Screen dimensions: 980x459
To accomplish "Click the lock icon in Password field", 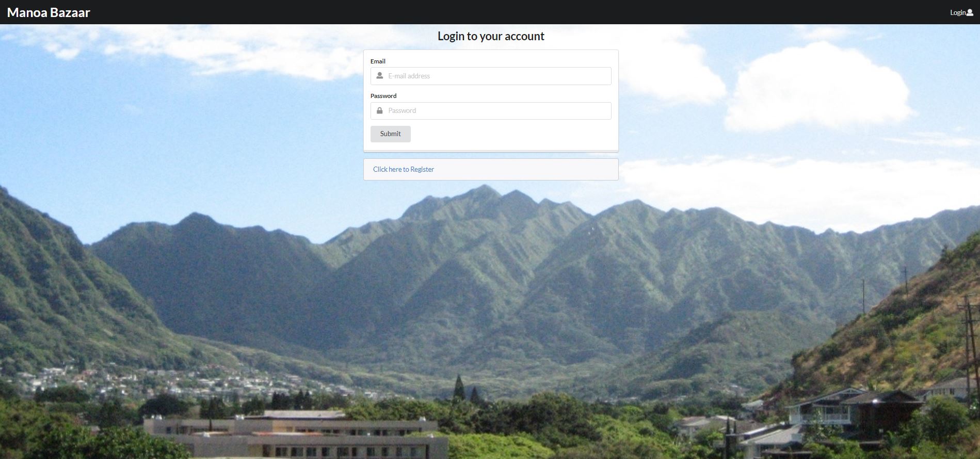I will pos(380,110).
